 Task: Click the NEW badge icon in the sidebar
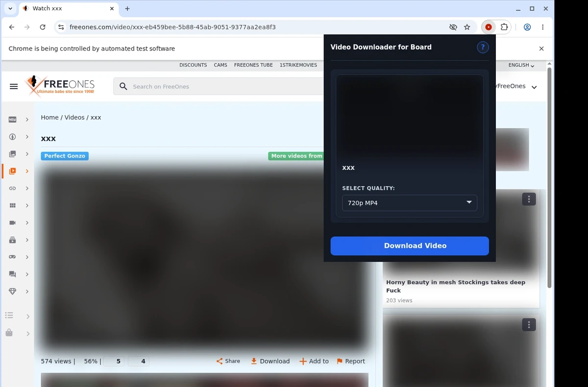(13, 120)
